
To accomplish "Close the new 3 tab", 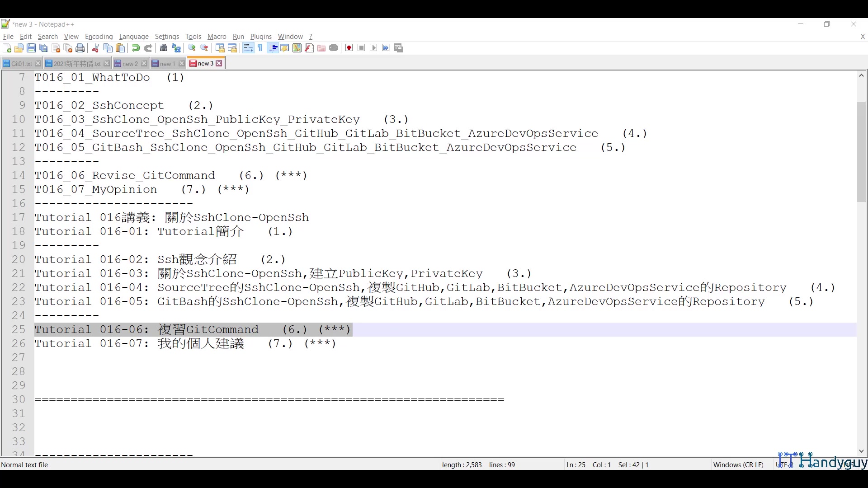I will (219, 64).
